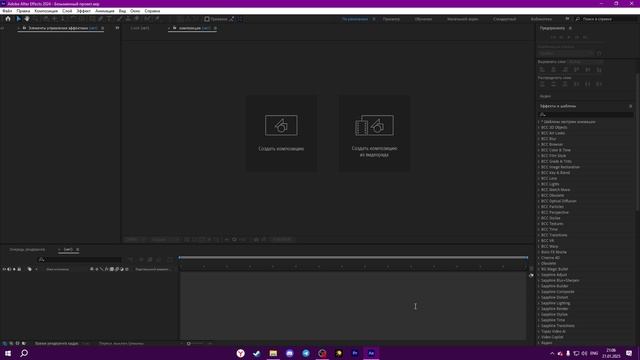Image resolution: width=640 pixels, height=360 pixels.
Task: Expand the BCC Art Looks effects group
Action: 539,133
